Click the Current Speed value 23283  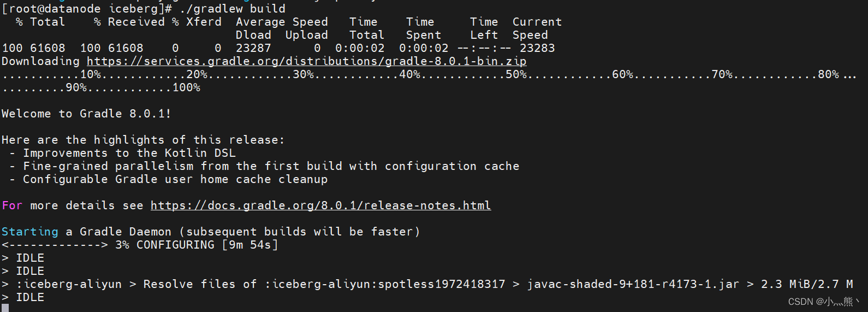click(x=537, y=48)
